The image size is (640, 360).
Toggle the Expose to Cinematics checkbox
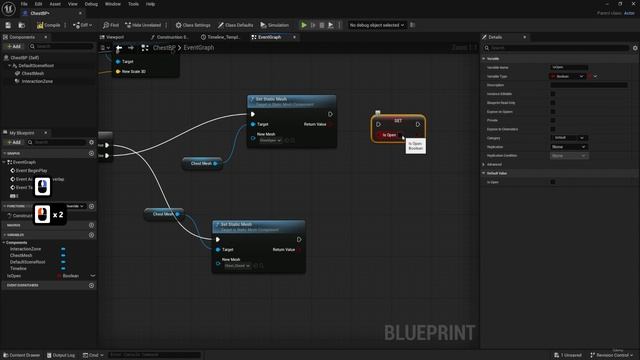point(553,129)
